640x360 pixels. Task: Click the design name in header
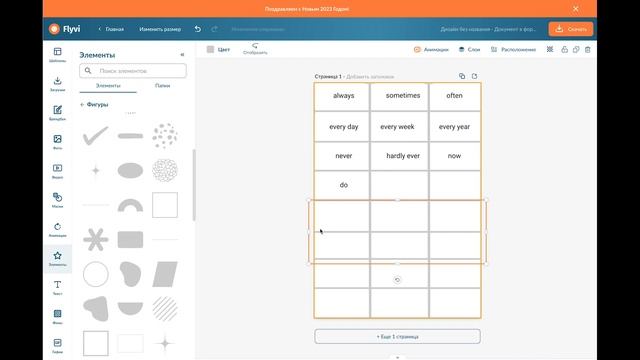[488, 29]
